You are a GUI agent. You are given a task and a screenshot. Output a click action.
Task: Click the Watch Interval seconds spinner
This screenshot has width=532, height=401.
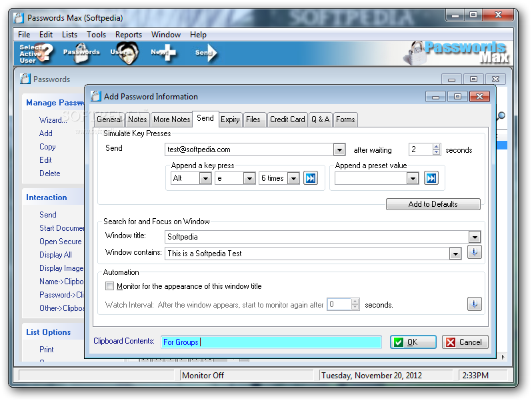tap(355, 304)
